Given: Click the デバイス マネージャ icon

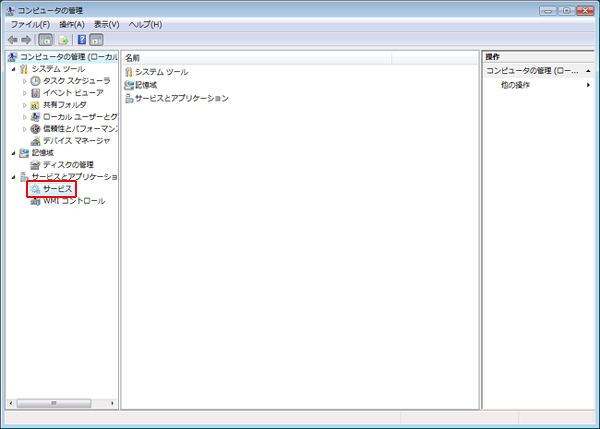Looking at the screenshot, I should pos(35,141).
